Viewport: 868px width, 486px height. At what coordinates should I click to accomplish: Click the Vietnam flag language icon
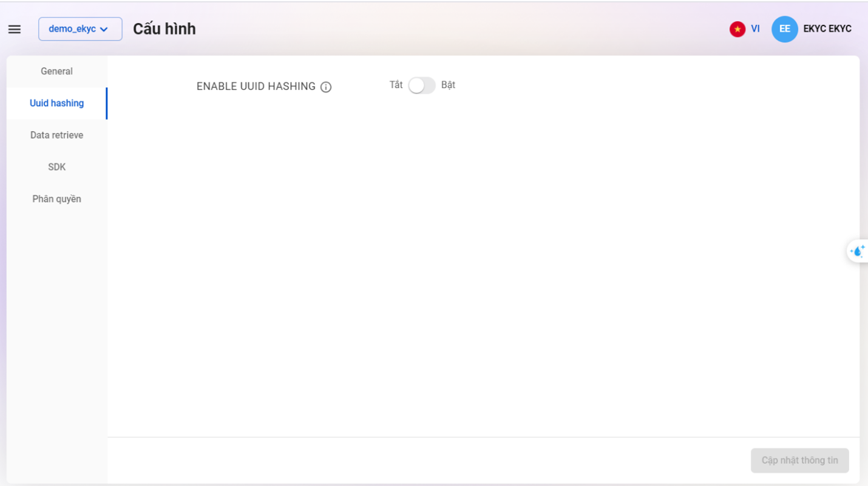click(x=737, y=29)
